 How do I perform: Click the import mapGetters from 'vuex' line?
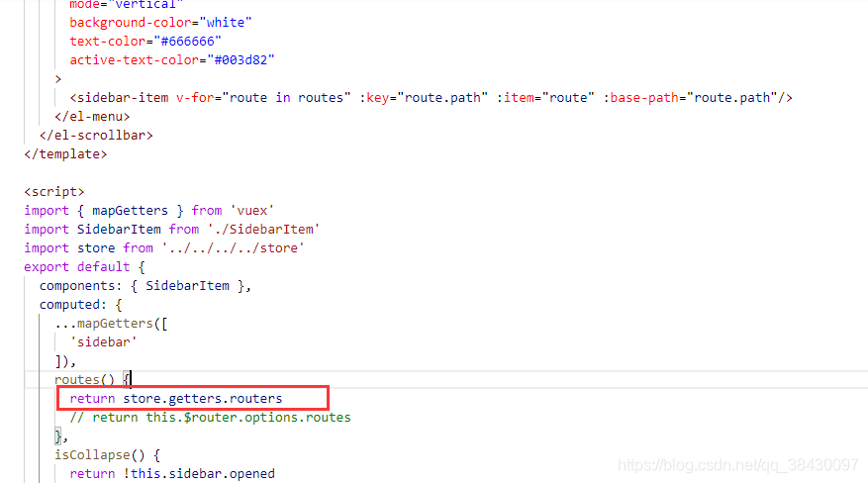(x=148, y=211)
